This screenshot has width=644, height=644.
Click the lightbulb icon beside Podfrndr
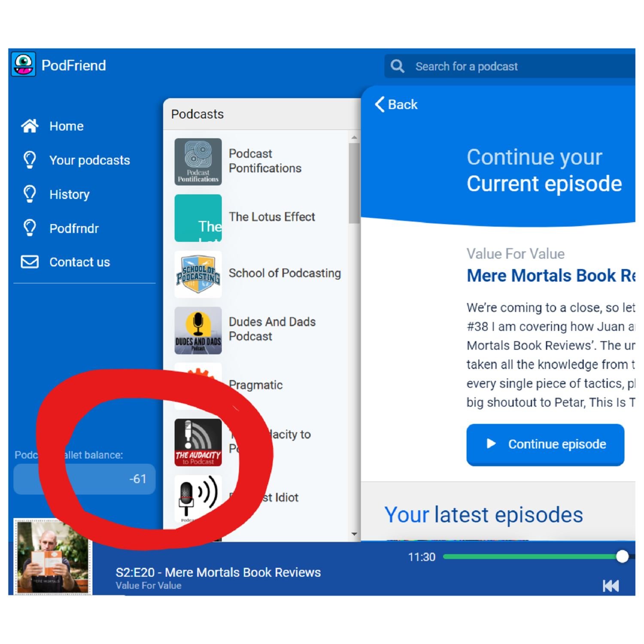click(x=30, y=228)
